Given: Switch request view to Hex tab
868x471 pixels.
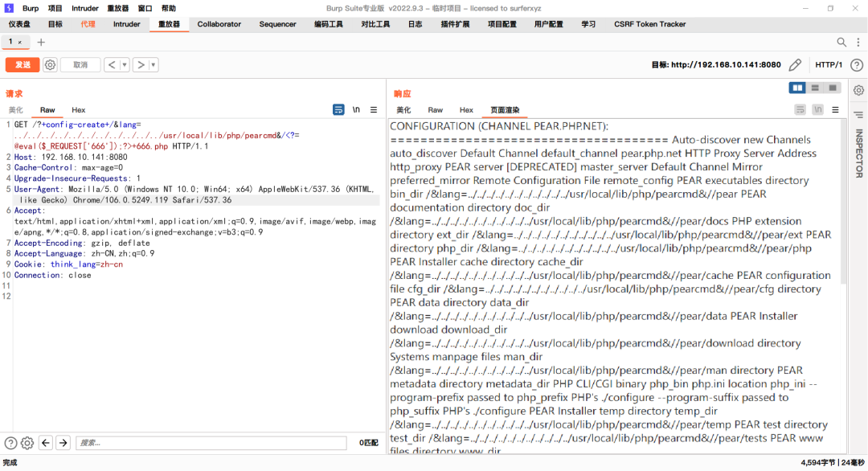Looking at the screenshot, I should click(x=79, y=110).
